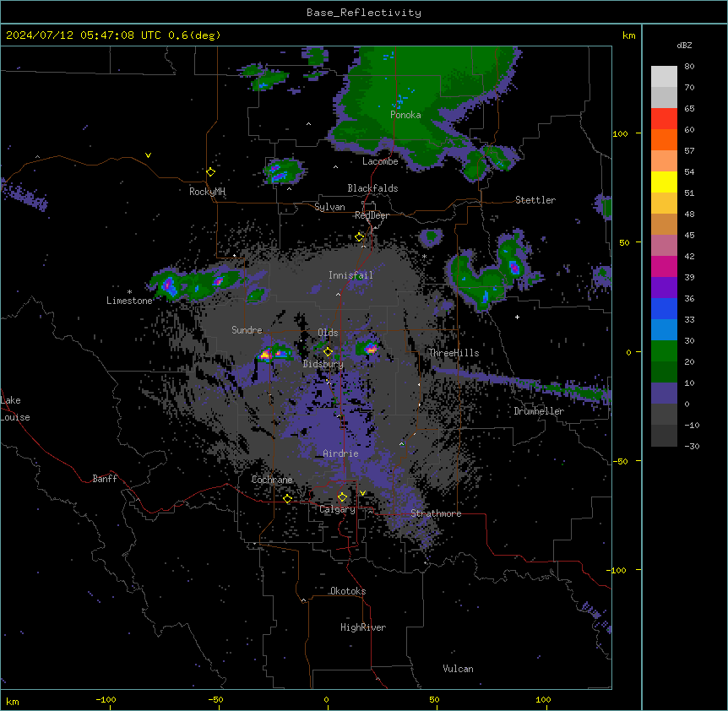Click the Lake Louise label
The image size is (728, 711).
tap(15, 409)
